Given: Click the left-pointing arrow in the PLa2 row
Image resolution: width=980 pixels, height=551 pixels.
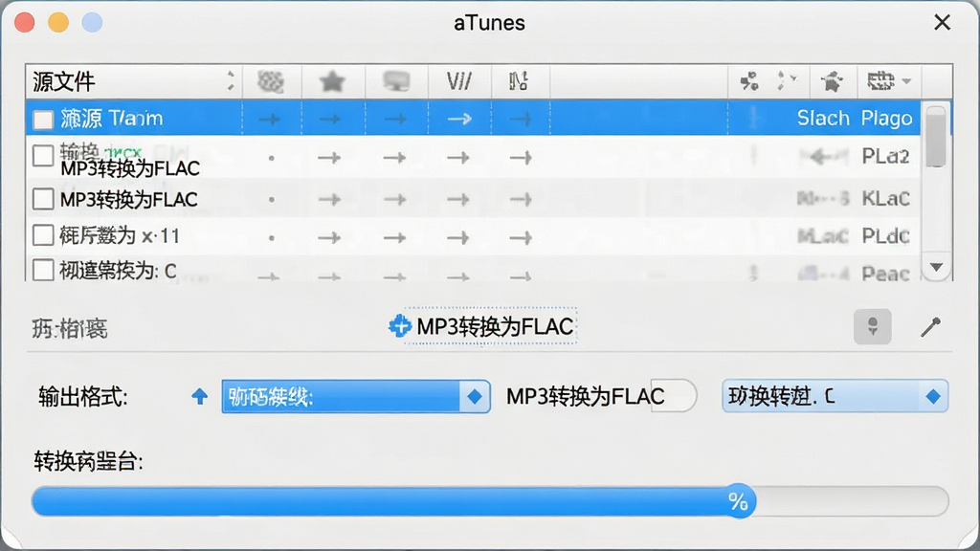Looking at the screenshot, I should tap(820, 157).
